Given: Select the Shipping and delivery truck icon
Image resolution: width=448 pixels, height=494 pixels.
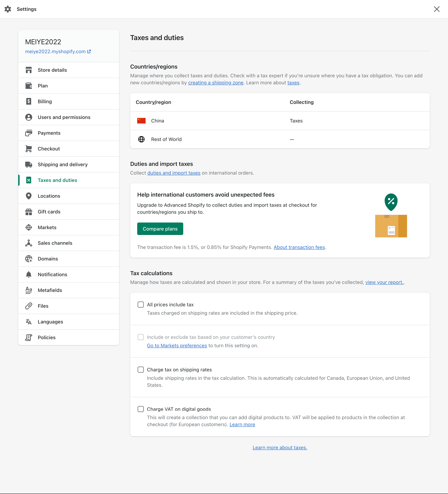Looking at the screenshot, I should (x=29, y=164).
